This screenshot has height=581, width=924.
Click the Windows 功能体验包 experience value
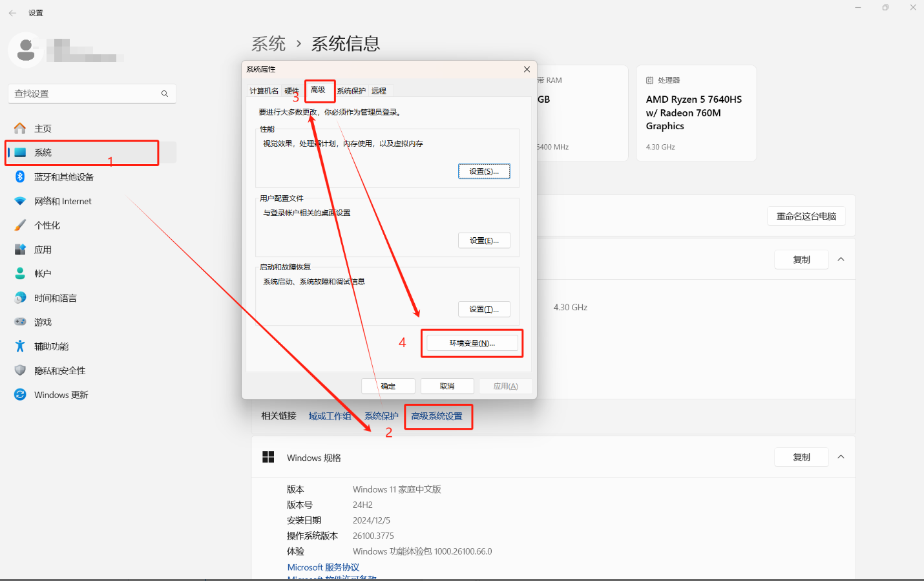(422, 551)
